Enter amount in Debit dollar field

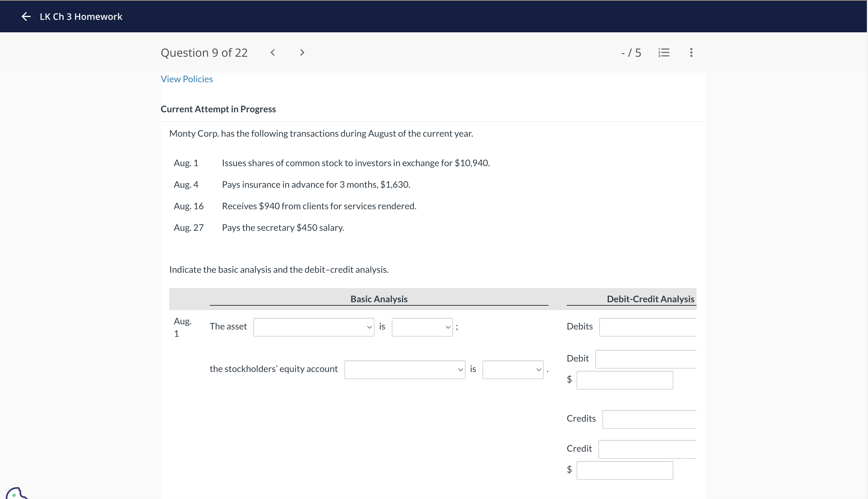[x=624, y=380]
